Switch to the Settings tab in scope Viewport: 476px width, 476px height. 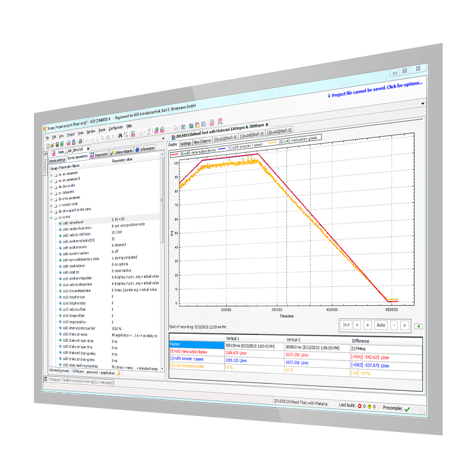[x=186, y=143]
